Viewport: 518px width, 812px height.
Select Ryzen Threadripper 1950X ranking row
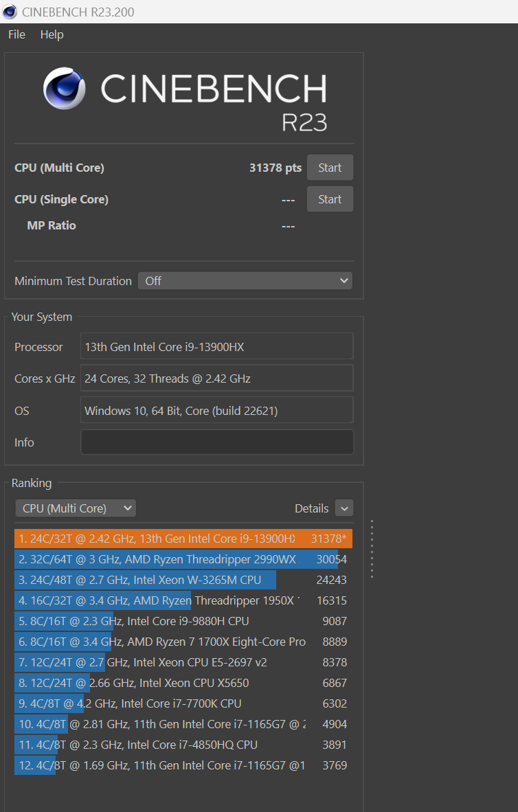coord(183,600)
